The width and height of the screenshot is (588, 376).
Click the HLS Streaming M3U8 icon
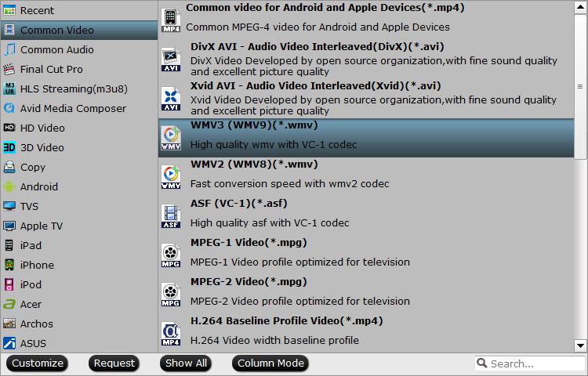coord(9,89)
